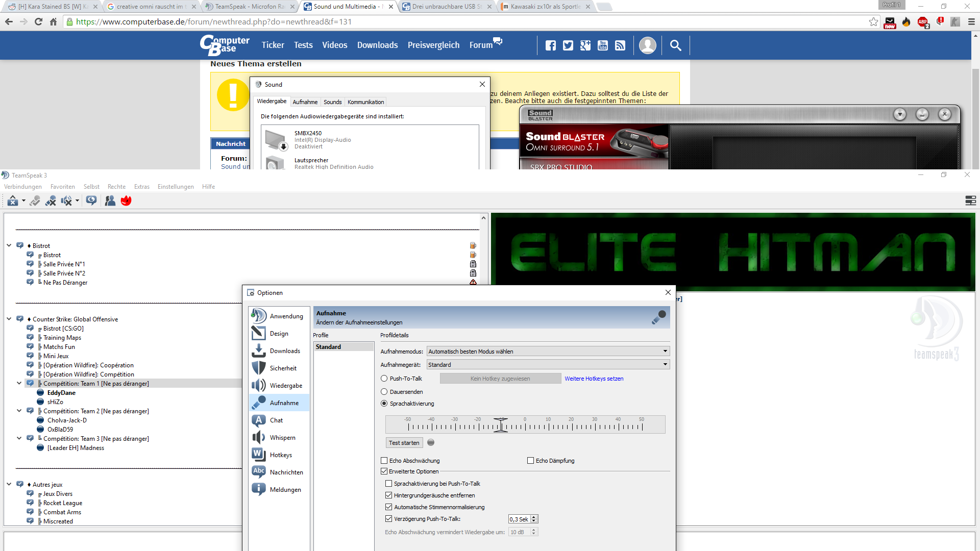Open Anwendung settings in Optionen sidebar
The height and width of the screenshot is (551, 980).
(279, 316)
